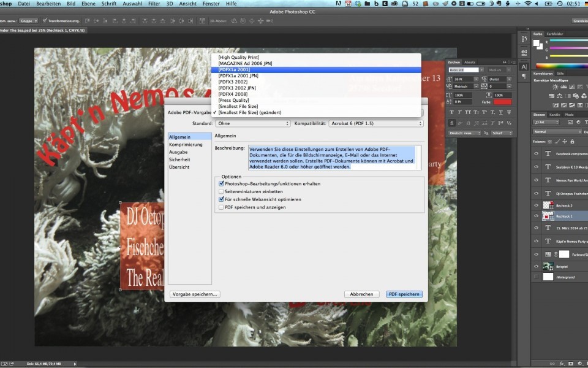Hide the Beispiel layer
Viewport: 588px width, 368px height.
[537, 266]
